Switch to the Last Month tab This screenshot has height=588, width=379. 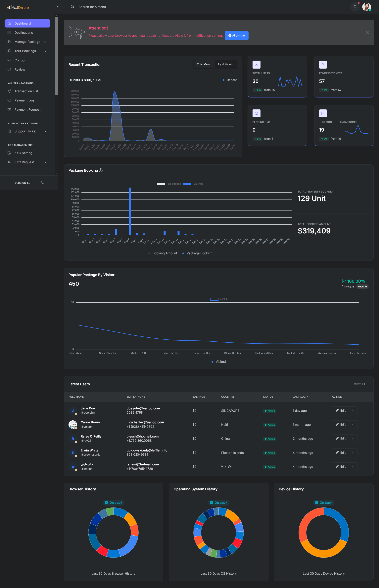(226, 64)
